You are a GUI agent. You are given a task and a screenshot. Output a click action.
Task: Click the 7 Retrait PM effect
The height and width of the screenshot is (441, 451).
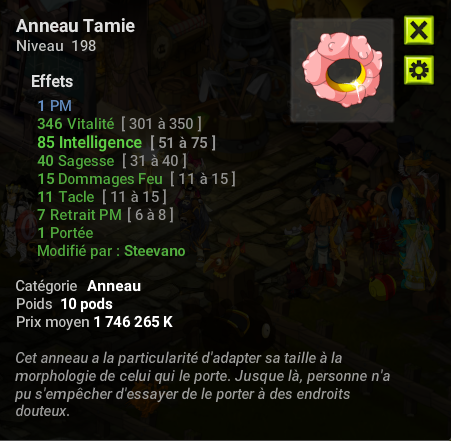point(79,215)
